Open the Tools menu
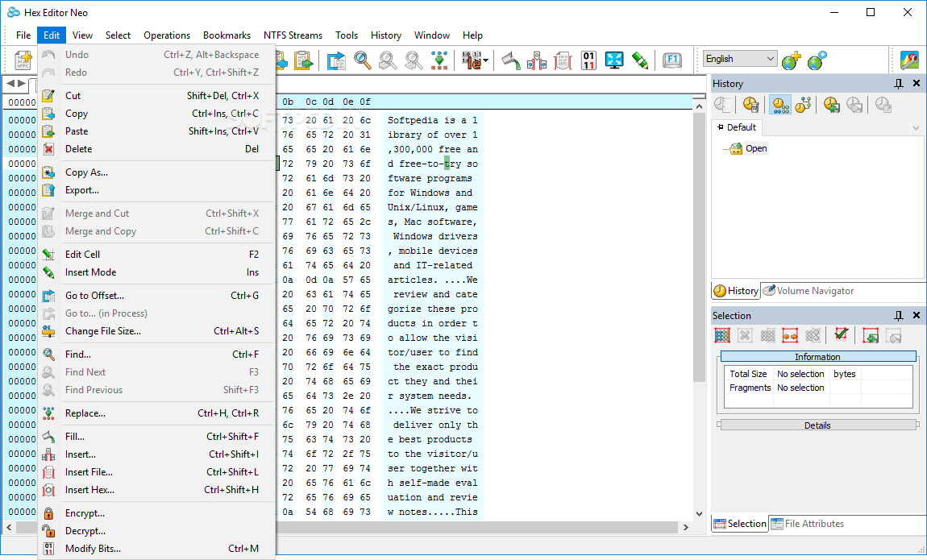 (x=347, y=35)
